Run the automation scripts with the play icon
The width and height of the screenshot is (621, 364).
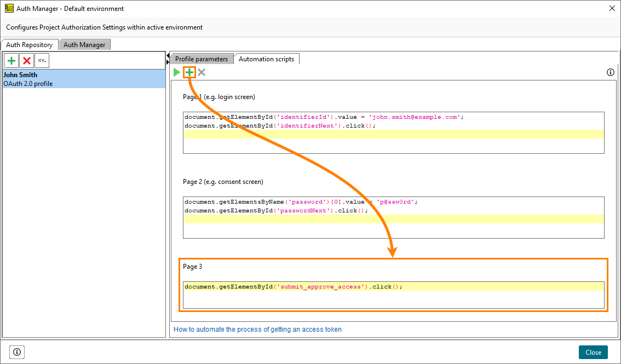point(176,72)
